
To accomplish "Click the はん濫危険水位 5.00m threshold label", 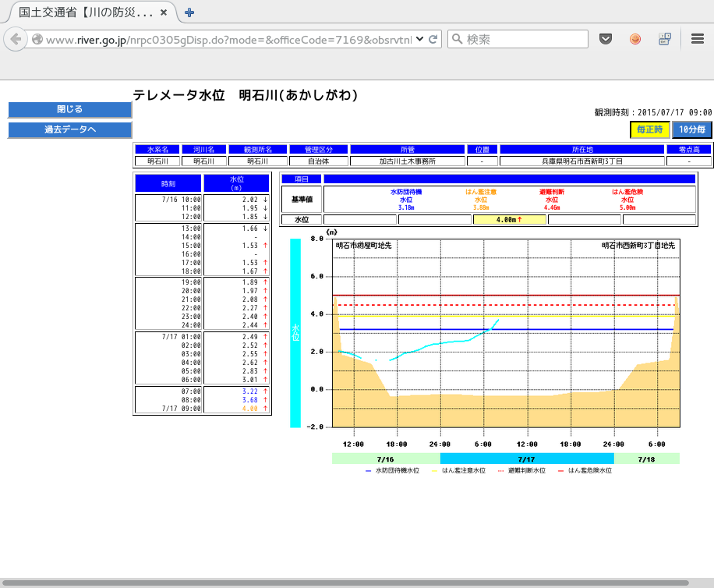I will [627, 200].
